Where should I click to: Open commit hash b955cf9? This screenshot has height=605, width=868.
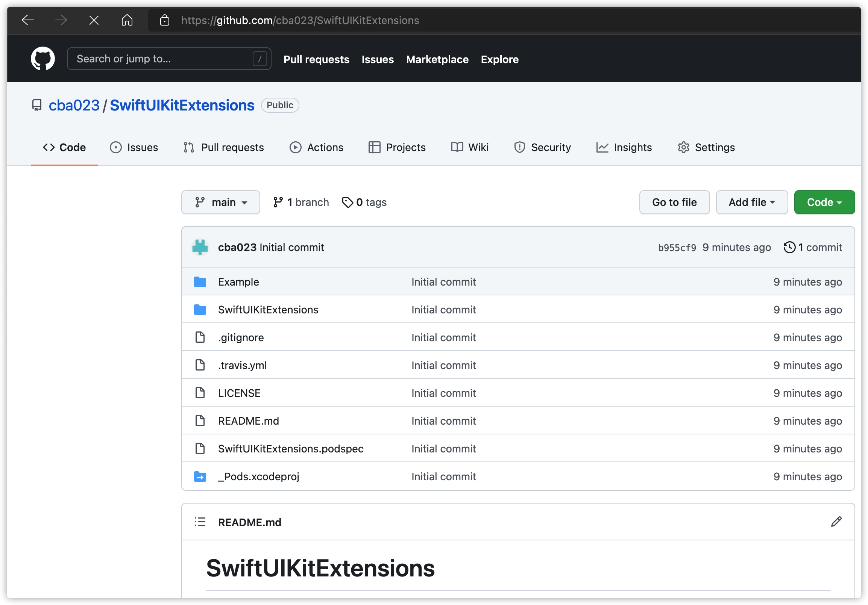click(677, 248)
